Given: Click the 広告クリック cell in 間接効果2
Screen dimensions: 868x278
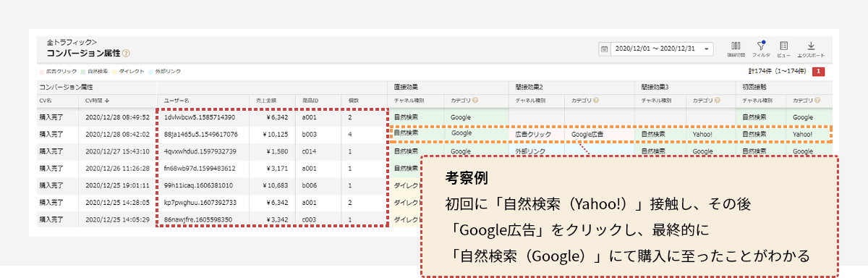Looking at the screenshot, I should pos(533,134).
